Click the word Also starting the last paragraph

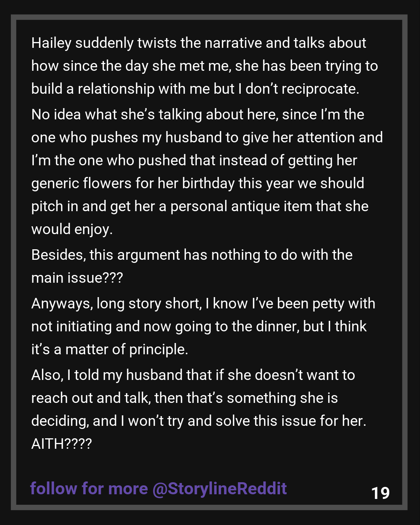click(47, 375)
